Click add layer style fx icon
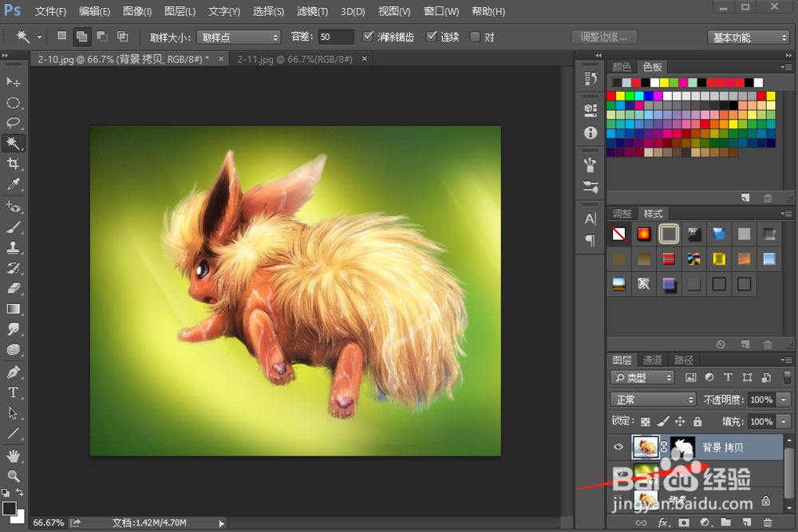The height and width of the screenshot is (532, 798). tap(662, 522)
